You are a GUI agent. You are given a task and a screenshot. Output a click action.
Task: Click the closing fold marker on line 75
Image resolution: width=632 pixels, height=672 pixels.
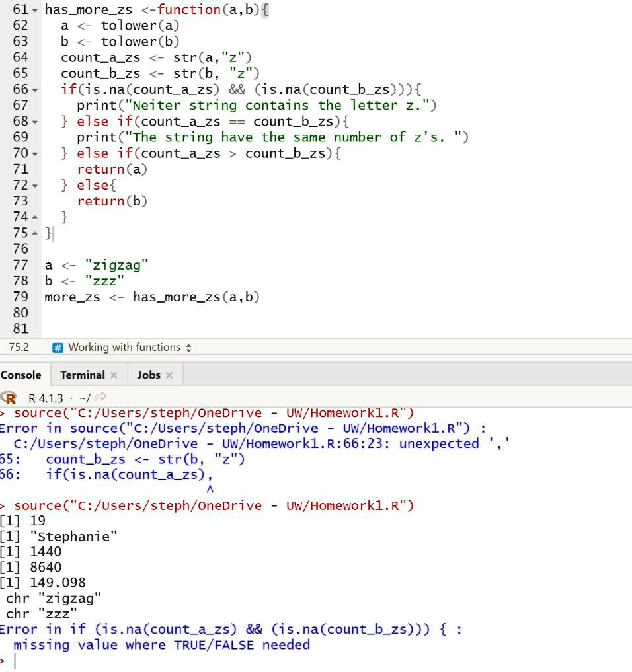35,233
